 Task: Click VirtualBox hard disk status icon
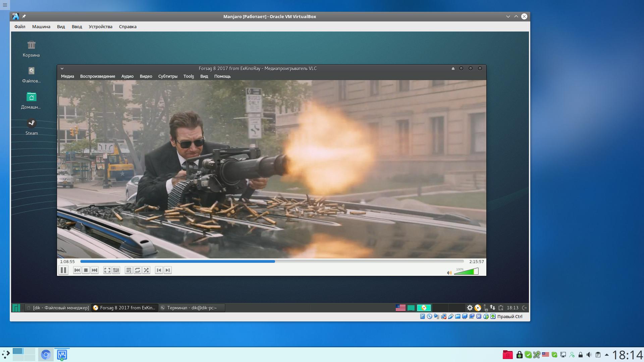423,316
